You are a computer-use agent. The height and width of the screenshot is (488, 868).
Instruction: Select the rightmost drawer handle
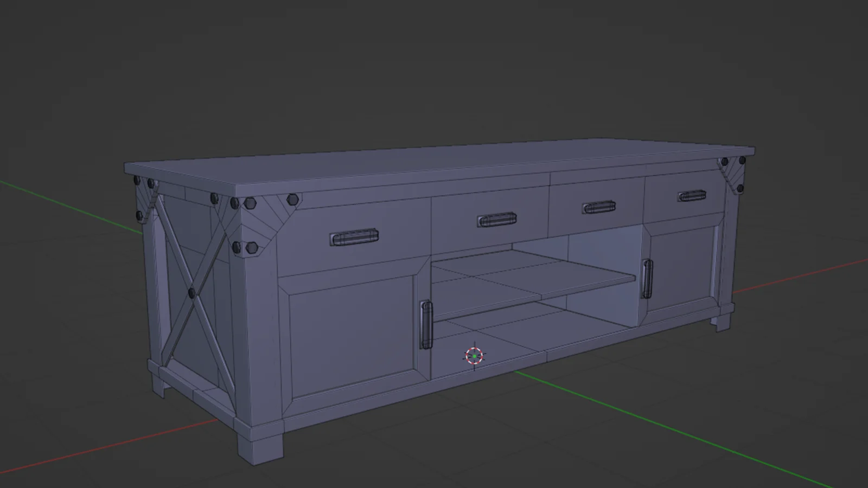click(691, 196)
